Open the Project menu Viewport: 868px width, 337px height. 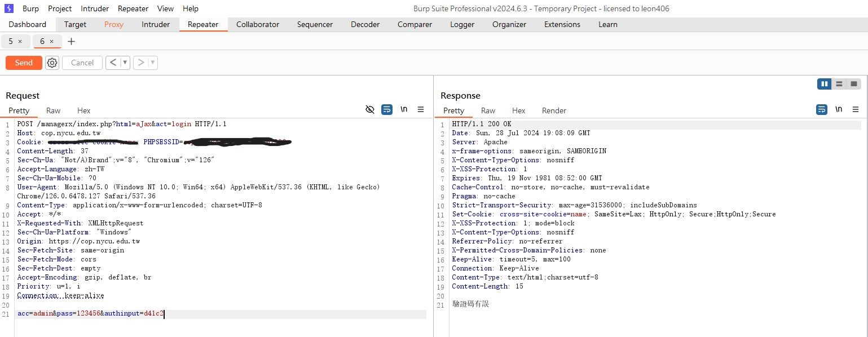pos(60,8)
